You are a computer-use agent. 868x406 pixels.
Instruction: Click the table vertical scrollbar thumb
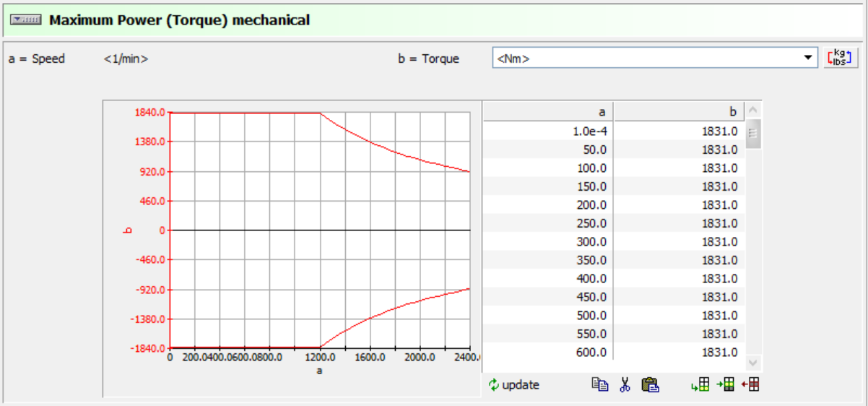tap(753, 134)
